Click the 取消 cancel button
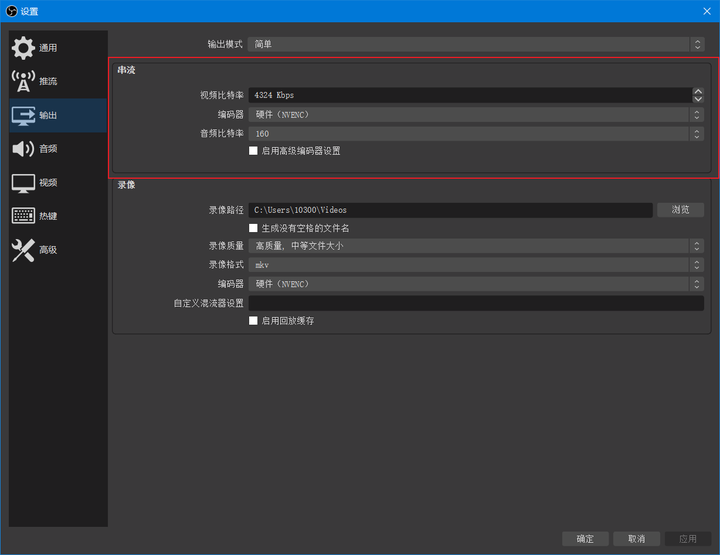The height and width of the screenshot is (555, 720). 636,539
